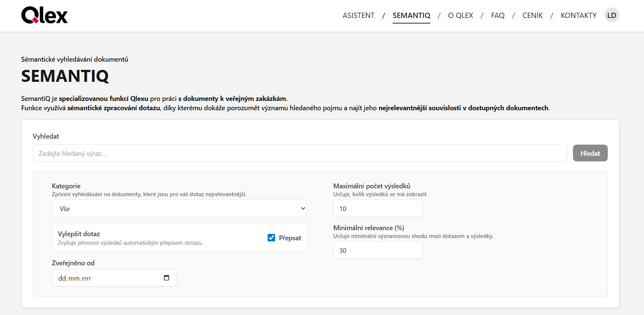Uncheck the Přepsat checkbox
644x315 pixels.
click(271, 238)
